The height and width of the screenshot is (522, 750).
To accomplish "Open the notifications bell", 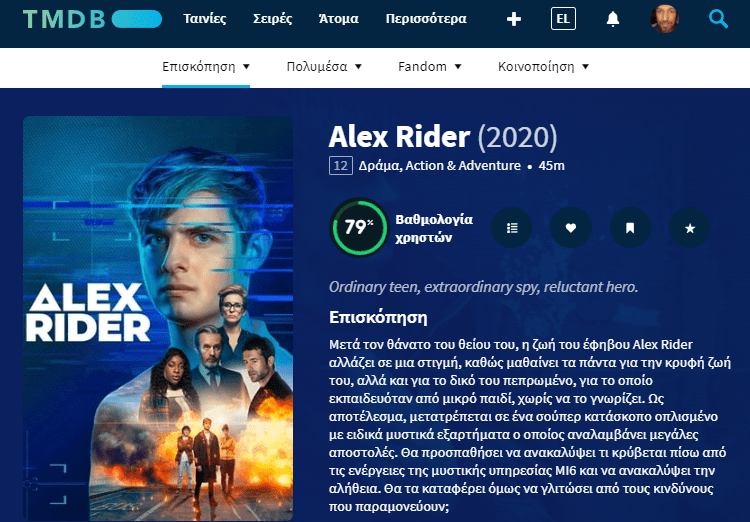I will click(x=613, y=19).
